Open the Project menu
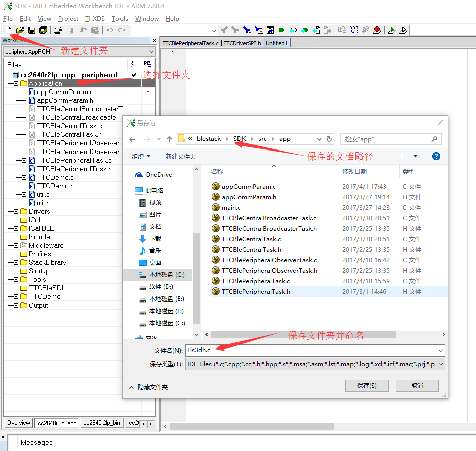This screenshot has height=451, width=476. [x=68, y=19]
